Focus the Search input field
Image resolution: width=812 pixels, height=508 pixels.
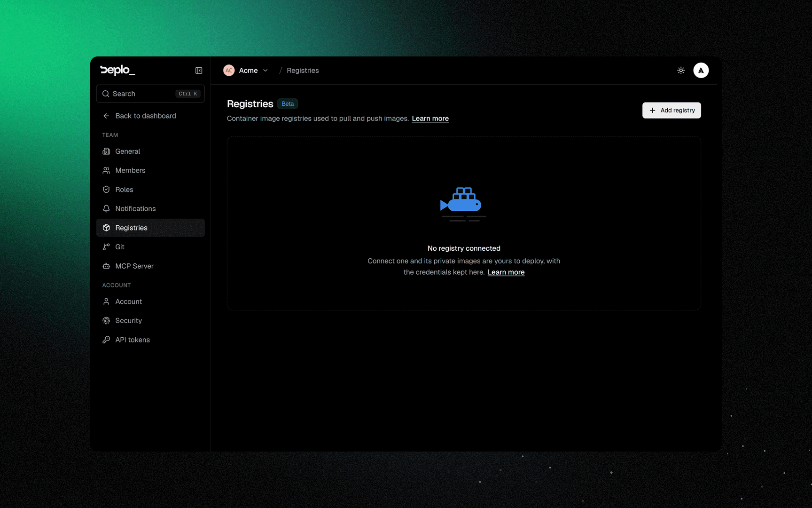150,94
